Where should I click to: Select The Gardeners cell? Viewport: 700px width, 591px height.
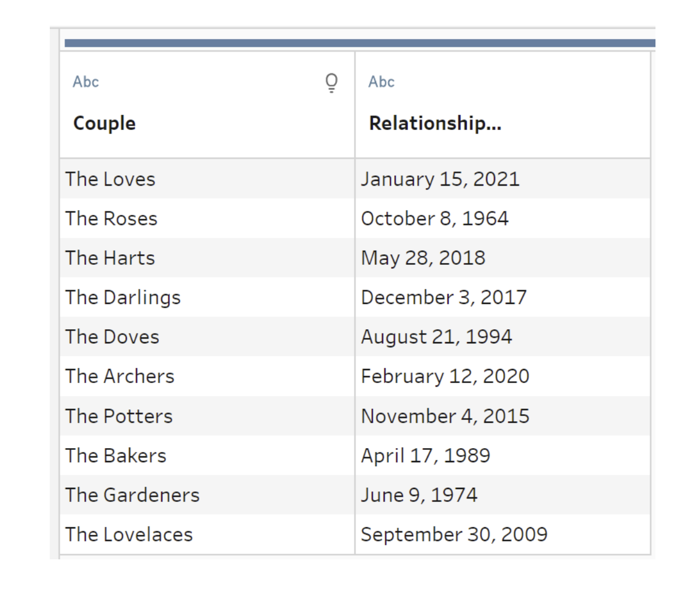click(132, 495)
